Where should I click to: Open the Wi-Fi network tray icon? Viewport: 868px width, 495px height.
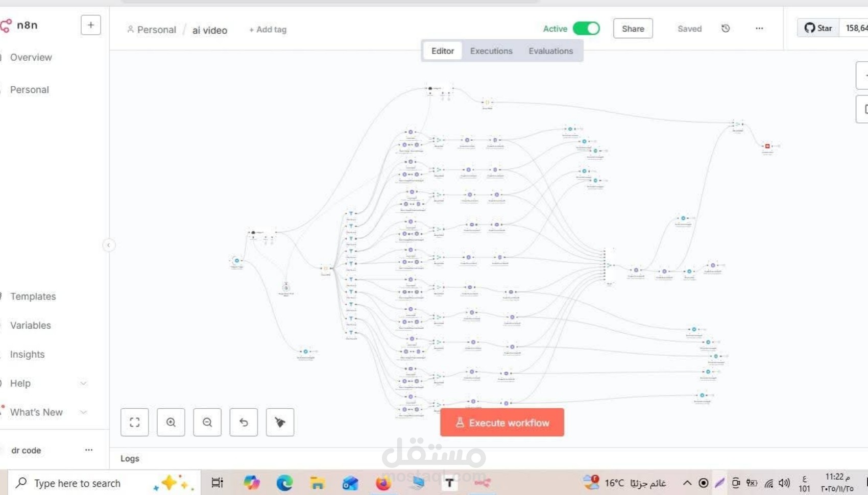[x=768, y=483]
